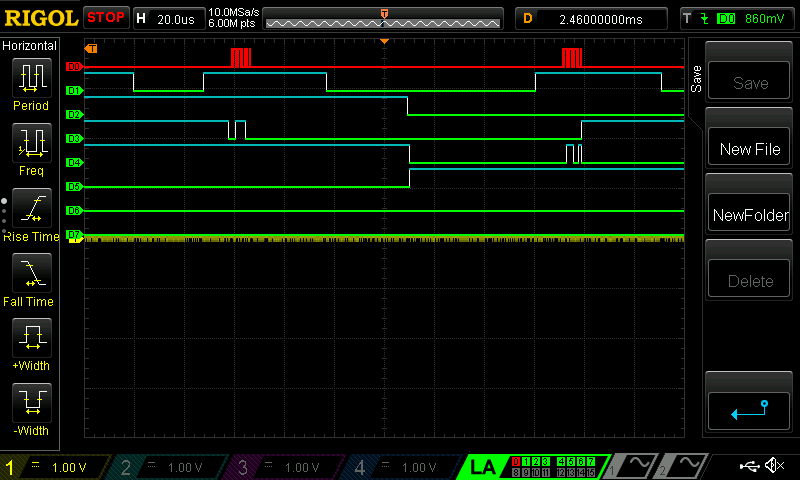The width and height of the screenshot is (800, 480).
Task: Click the falling edge trigger icon
Action: [x=705, y=19]
